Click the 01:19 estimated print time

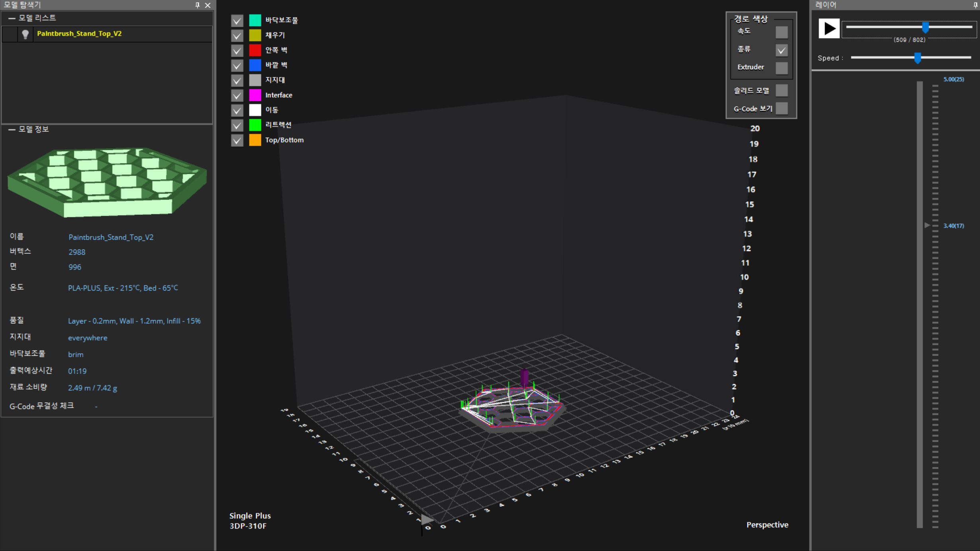(77, 371)
